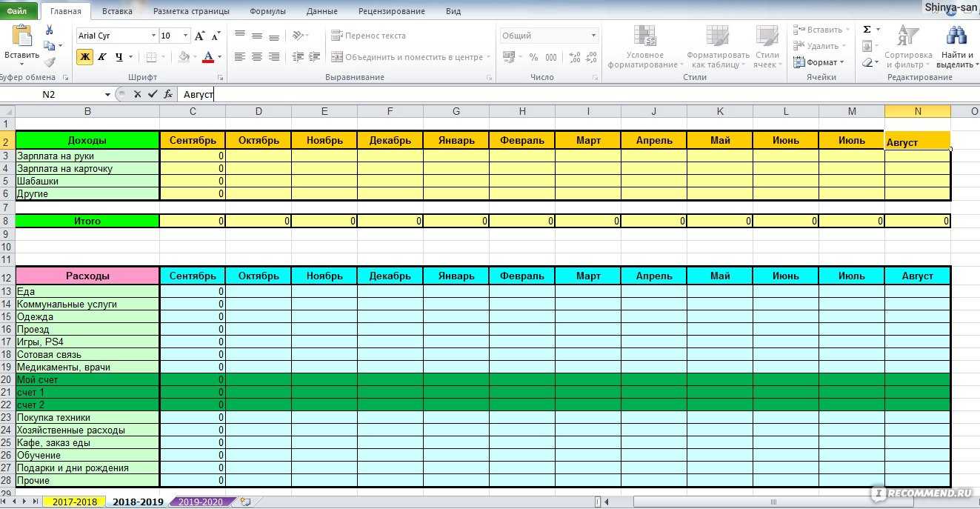Click the Decrease Indent icon
This screenshot has width=980, height=509.
[298, 57]
